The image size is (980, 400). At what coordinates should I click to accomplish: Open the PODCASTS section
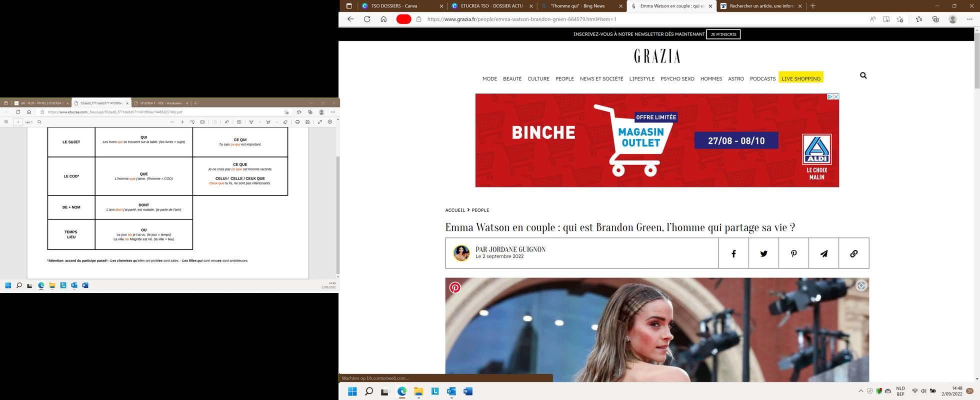pos(762,78)
